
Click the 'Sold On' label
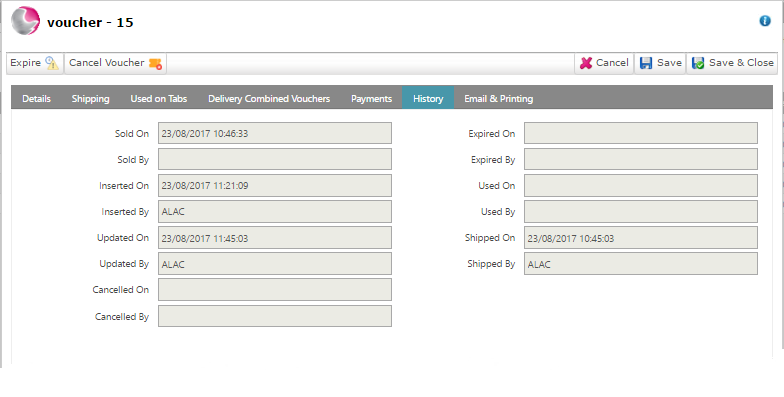[x=132, y=134]
